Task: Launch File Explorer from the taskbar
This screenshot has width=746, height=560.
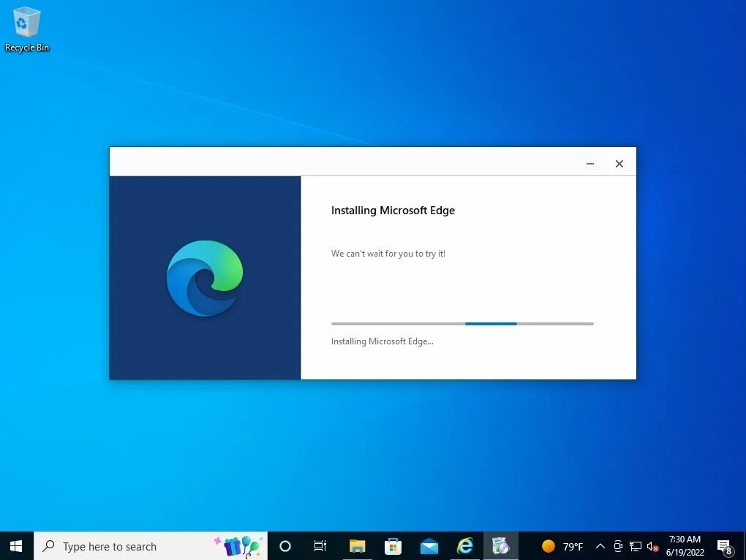Action: [356, 545]
